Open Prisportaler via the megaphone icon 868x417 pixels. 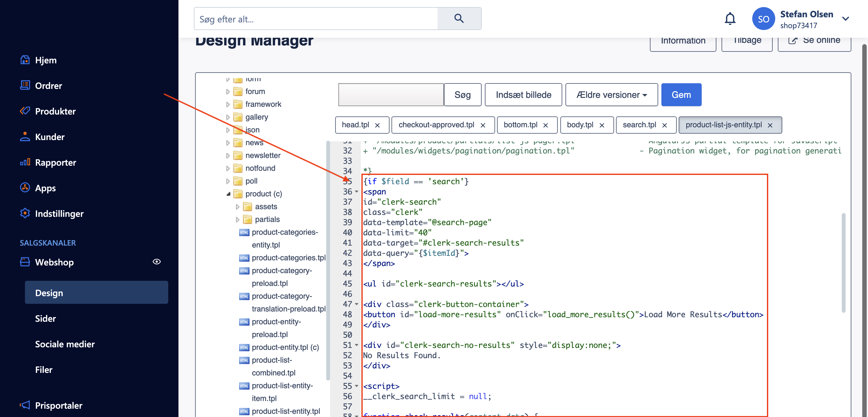[25, 405]
